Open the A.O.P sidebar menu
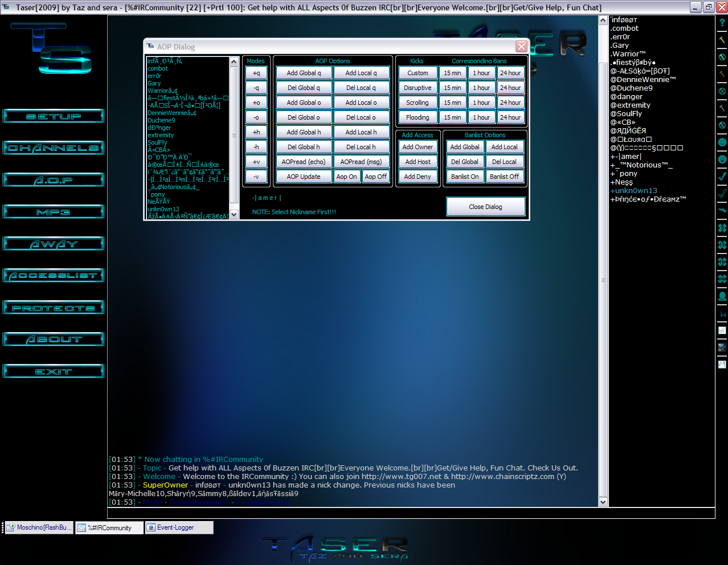Viewport: 728px width, 565px height. (54, 180)
